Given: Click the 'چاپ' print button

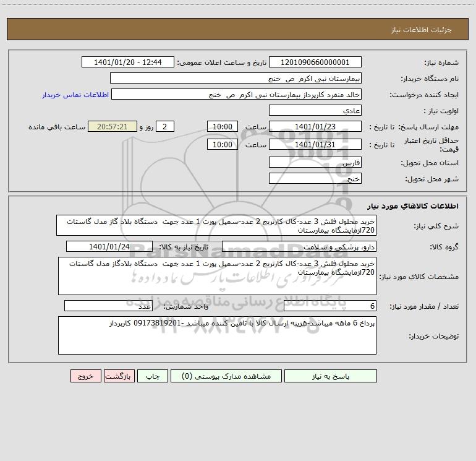Looking at the screenshot, I should (153, 376).
